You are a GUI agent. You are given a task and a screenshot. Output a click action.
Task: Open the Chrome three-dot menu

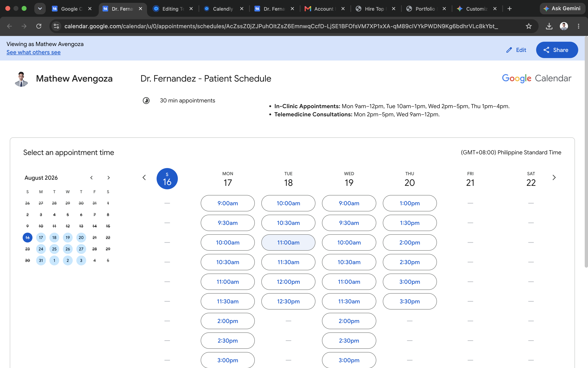pyautogui.click(x=579, y=26)
